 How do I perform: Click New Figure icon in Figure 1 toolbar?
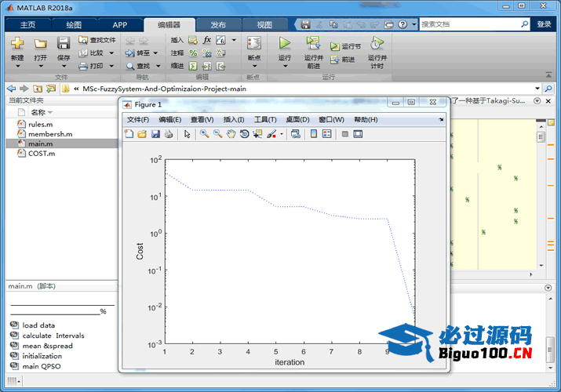click(x=129, y=134)
